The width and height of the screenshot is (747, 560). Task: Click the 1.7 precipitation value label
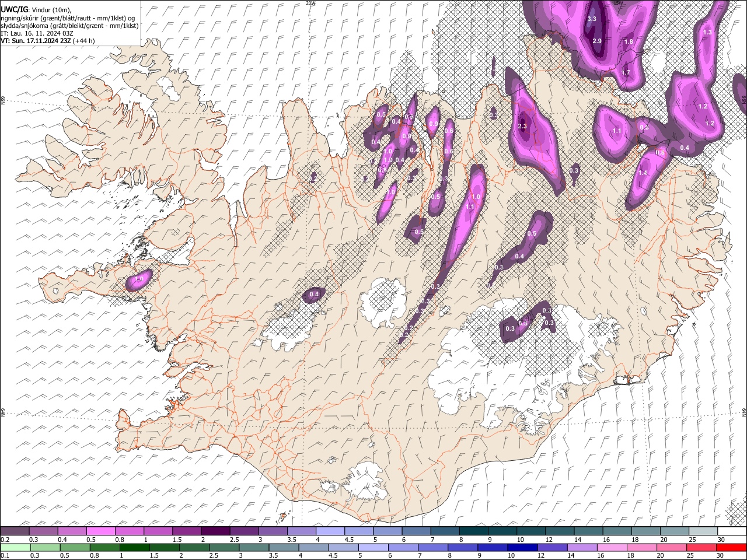tap(626, 72)
